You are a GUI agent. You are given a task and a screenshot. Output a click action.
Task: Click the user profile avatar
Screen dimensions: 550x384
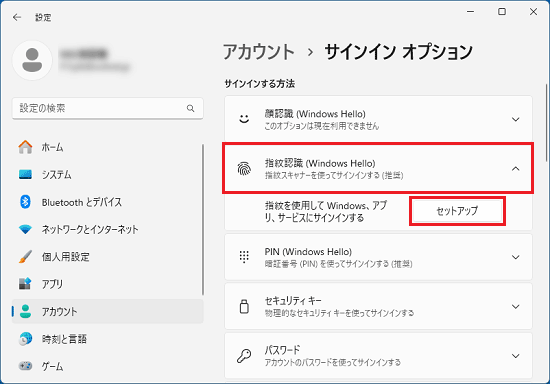tap(32, 60)
